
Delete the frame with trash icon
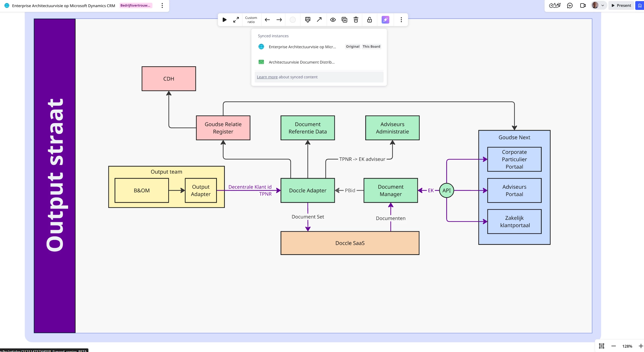pos(356,20)
